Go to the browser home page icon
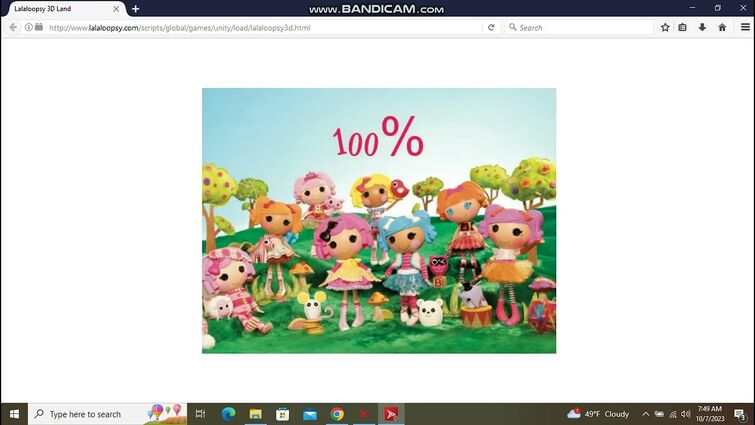Screen dimensions: 755x425 click(x=722, y=27)
